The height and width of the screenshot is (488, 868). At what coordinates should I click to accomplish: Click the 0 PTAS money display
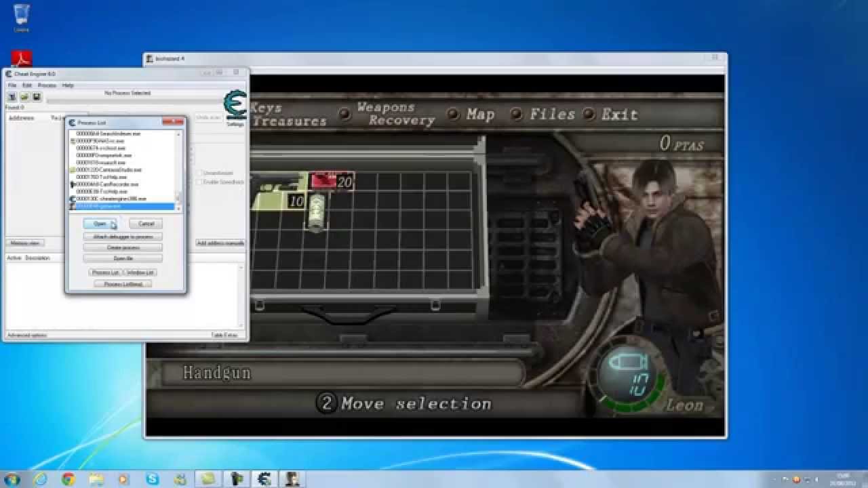tap(682, 143)
